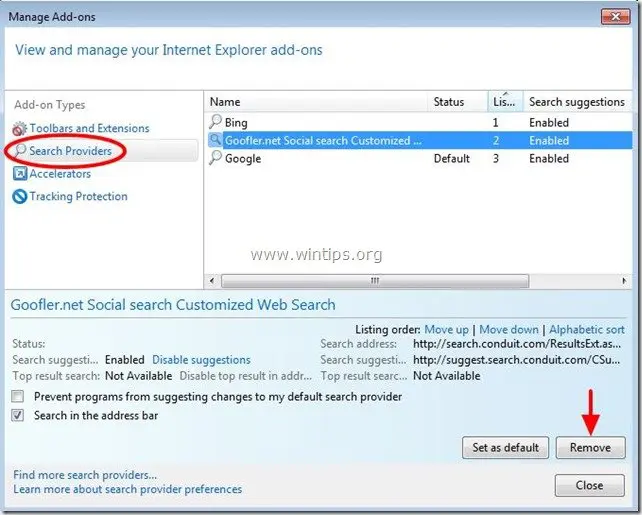Click the Close button at bottom
This screenshot has height=515, width=642.
[x=590, y=485]
